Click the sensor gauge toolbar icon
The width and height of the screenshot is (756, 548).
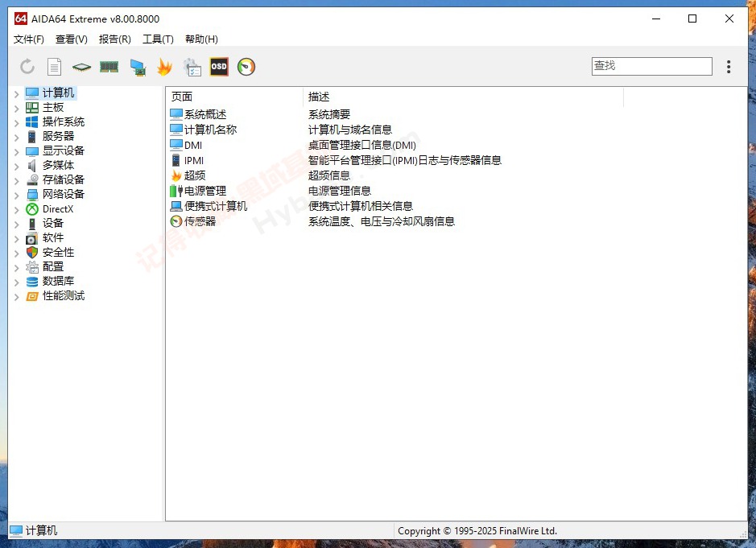pyautogui.click(x=246, y=67)
